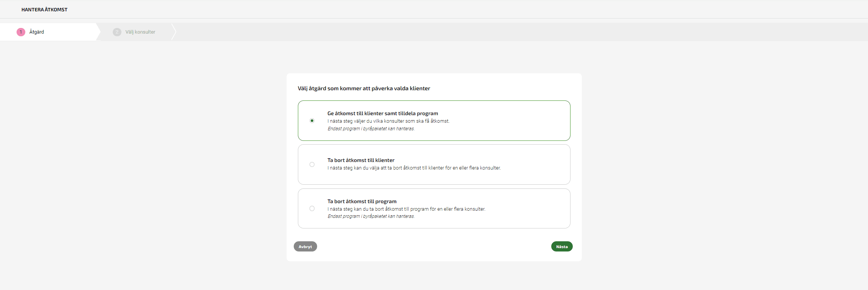
Task: Click the grey step 2 circle icon
Action: click(x=117, y=32)
